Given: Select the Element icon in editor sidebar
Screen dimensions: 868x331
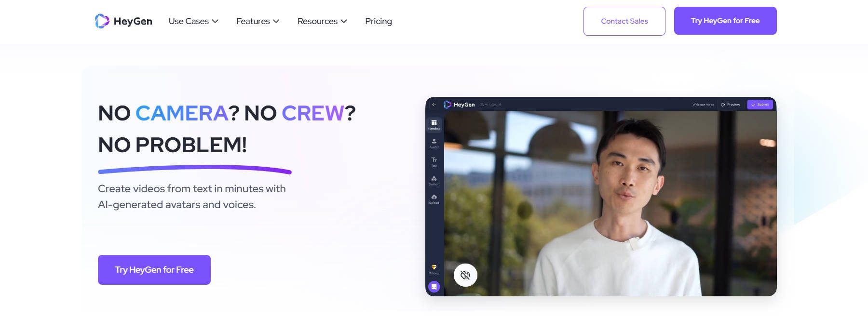Looking at the screenshot, I should 434,180.
